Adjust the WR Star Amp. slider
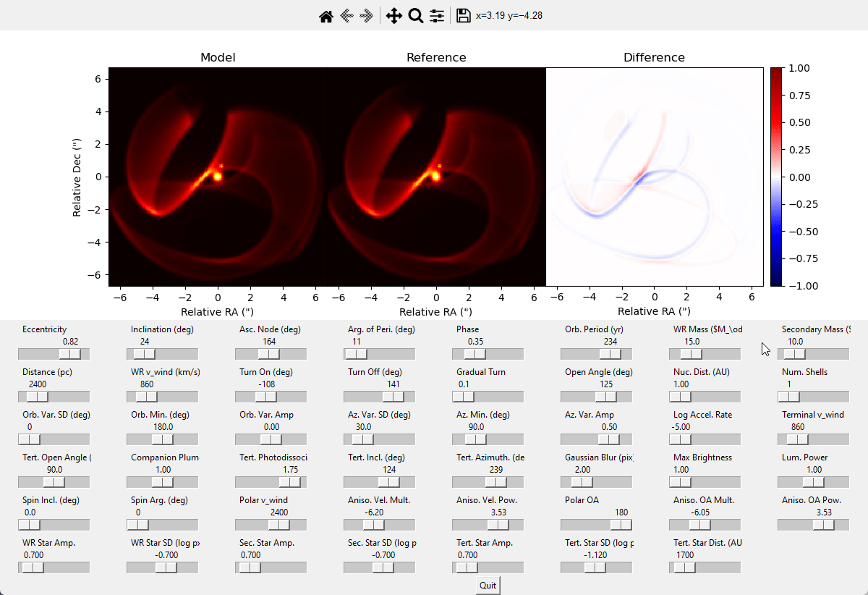 click(x=54, y=567)
